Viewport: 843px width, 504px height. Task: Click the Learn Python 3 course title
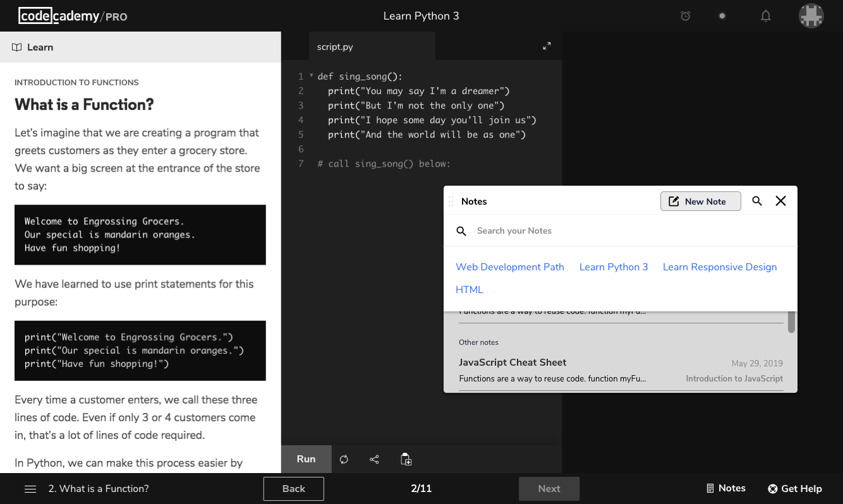coord(421,16)
